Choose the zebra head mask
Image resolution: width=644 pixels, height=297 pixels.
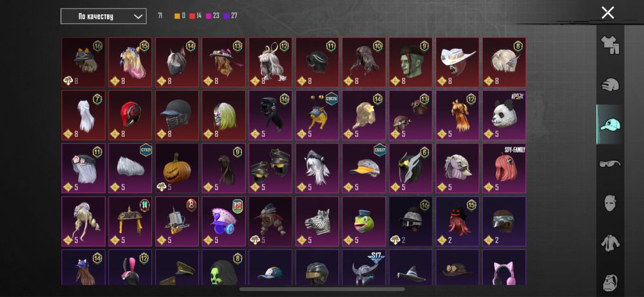tap(317, 222)
